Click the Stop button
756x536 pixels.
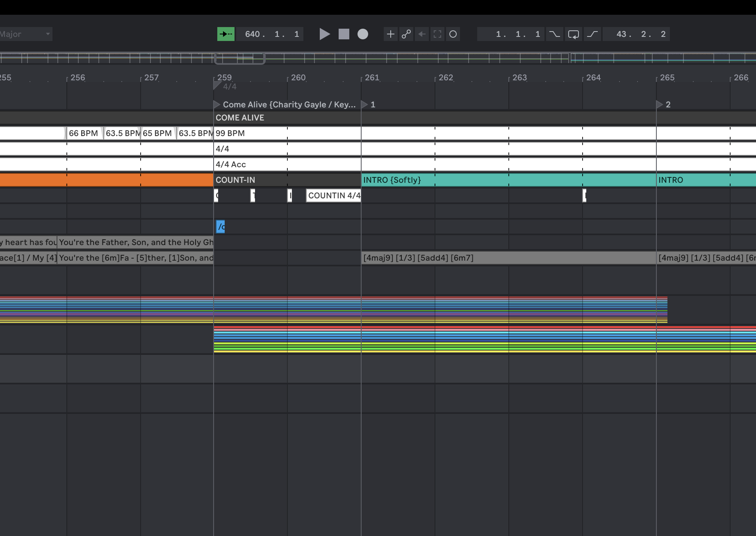tap(344, 34)
